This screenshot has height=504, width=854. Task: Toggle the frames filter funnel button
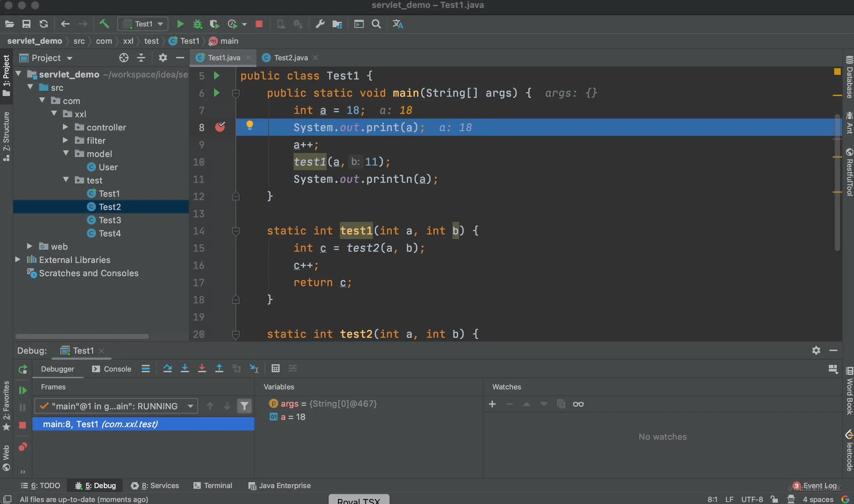[244, 406]
